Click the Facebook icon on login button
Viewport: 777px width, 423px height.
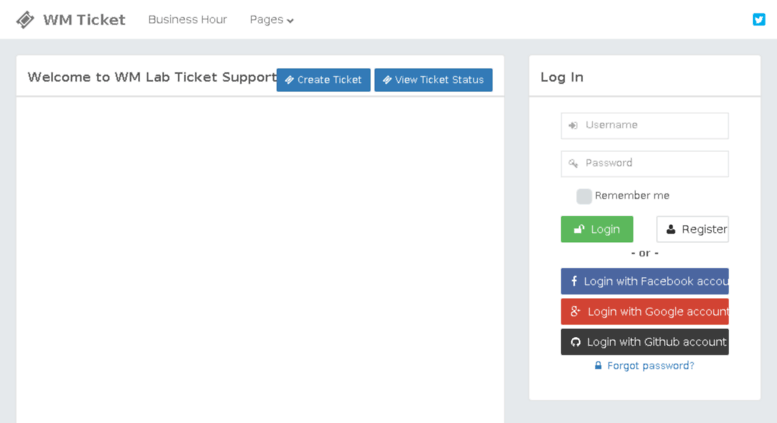point(574,281)
